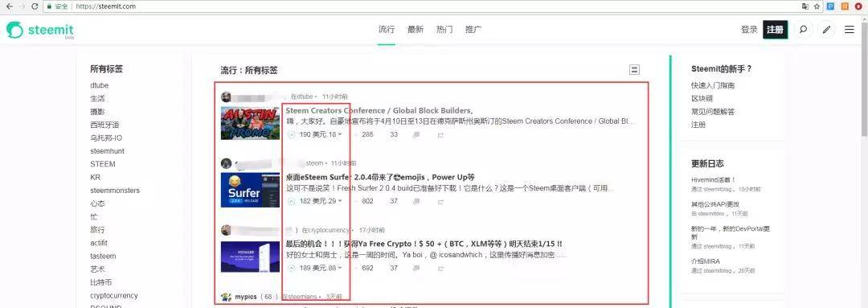This screenshot has width=868, height=308.
Task: Click the green lock secure-site icon
Action: coord(49,6)
